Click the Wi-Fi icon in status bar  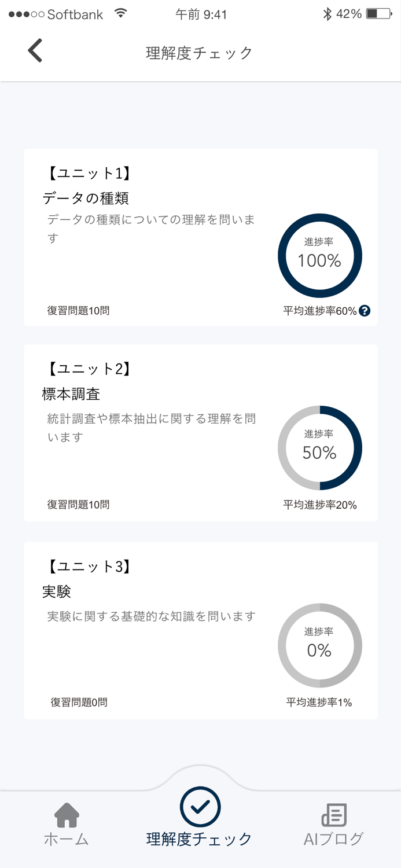point(121,13)
